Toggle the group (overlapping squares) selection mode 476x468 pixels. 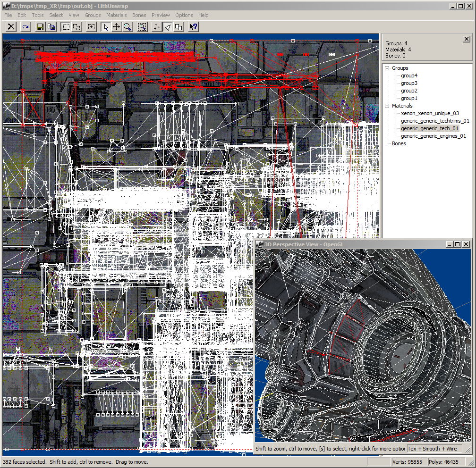[x=178, y=27]
